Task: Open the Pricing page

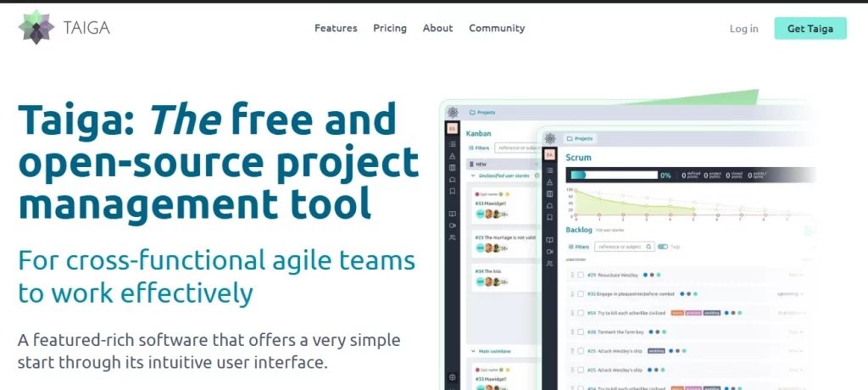Action: coord(390,28)
